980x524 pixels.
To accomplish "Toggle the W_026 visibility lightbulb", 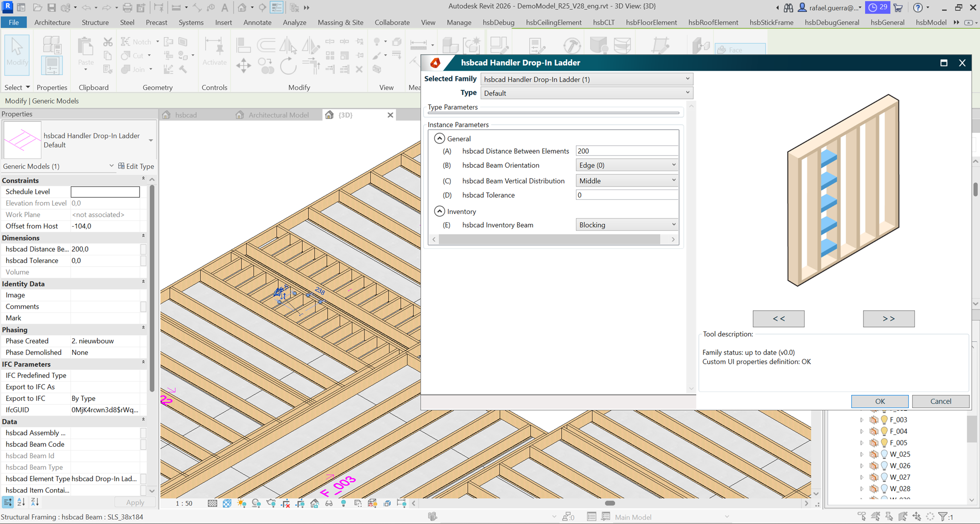I will point(884,466).
